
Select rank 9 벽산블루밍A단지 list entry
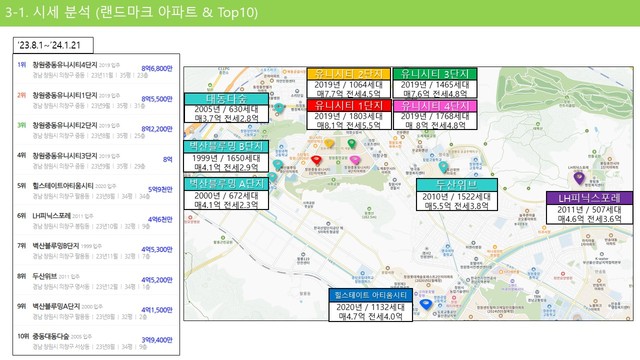[x=96, y=311]
